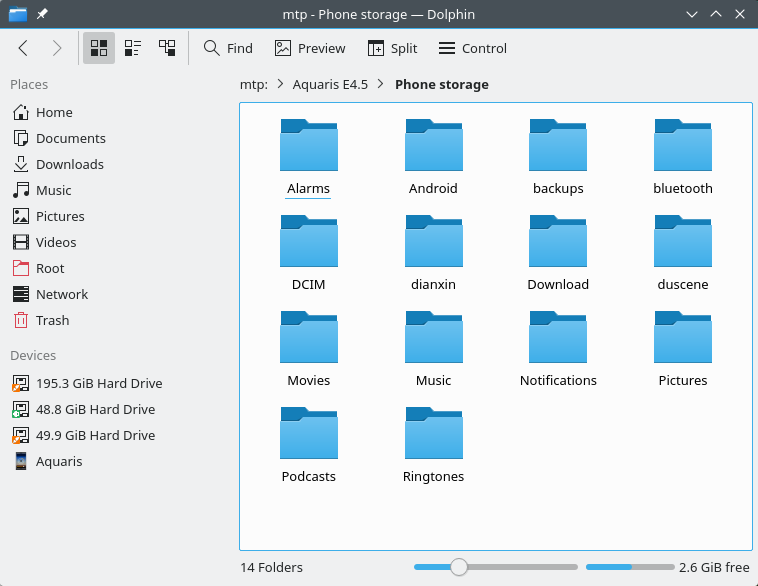Go forward with the Forward arrow
Viewport: 758px width, 586px height.
pos(57,48)
